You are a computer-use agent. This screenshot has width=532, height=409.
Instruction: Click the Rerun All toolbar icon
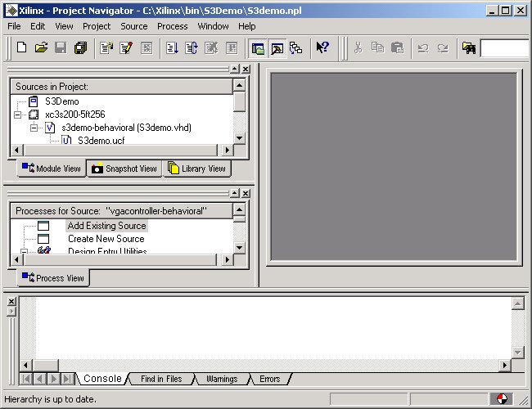(x=192, y=47)
